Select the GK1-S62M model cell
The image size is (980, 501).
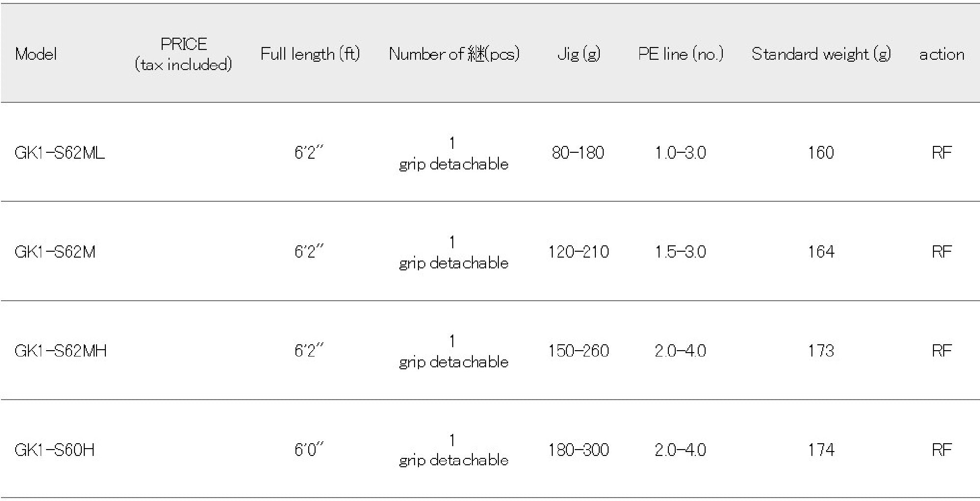tap(55, 252)
